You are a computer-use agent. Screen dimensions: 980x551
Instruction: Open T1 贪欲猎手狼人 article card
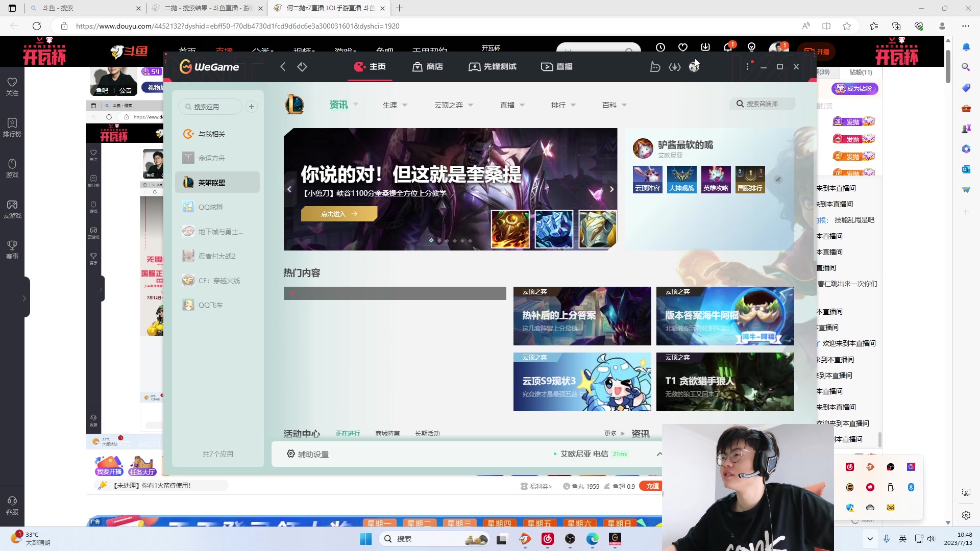tap(725, 382)
